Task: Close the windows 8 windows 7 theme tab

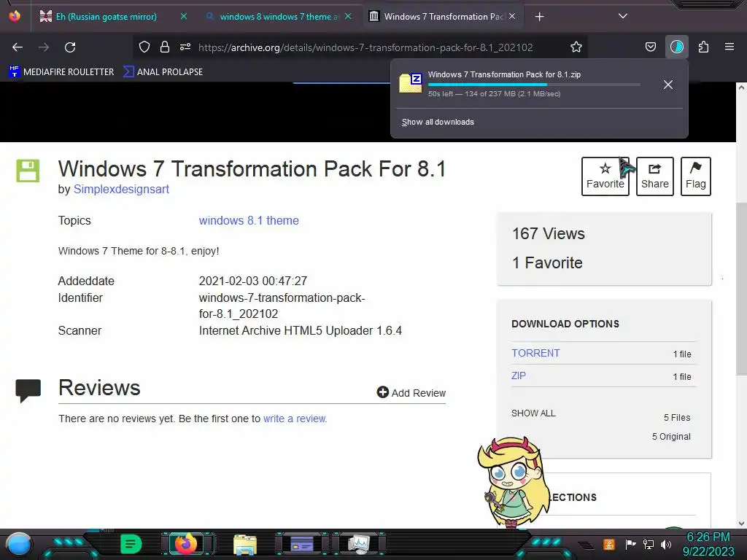Action: point(348,16)
